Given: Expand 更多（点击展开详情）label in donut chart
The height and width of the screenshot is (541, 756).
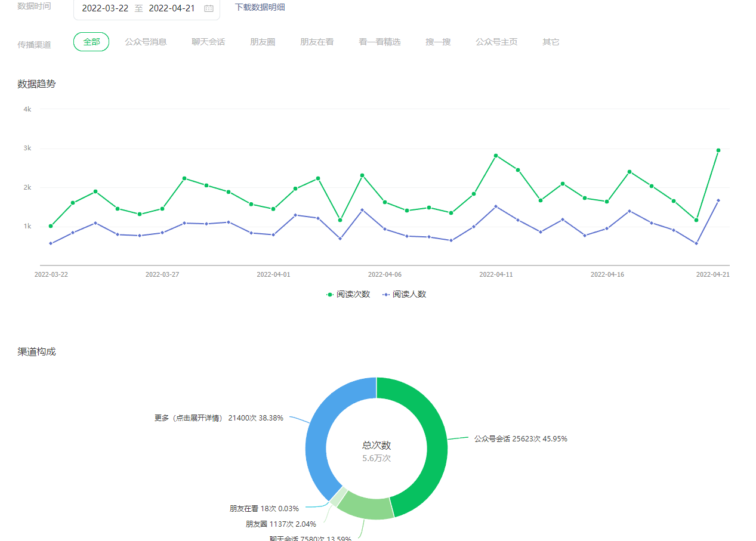Looking at the screenshot, I should pos(218,418).
